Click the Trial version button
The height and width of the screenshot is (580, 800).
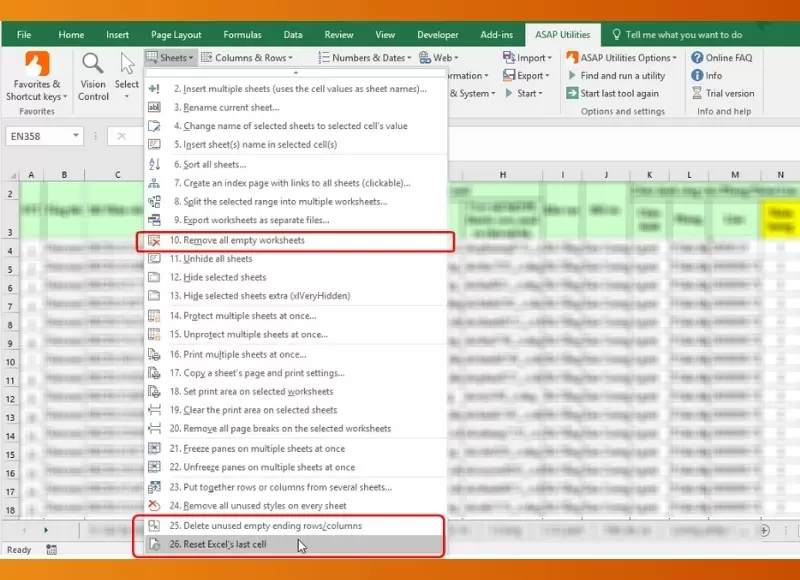[723, 93]
